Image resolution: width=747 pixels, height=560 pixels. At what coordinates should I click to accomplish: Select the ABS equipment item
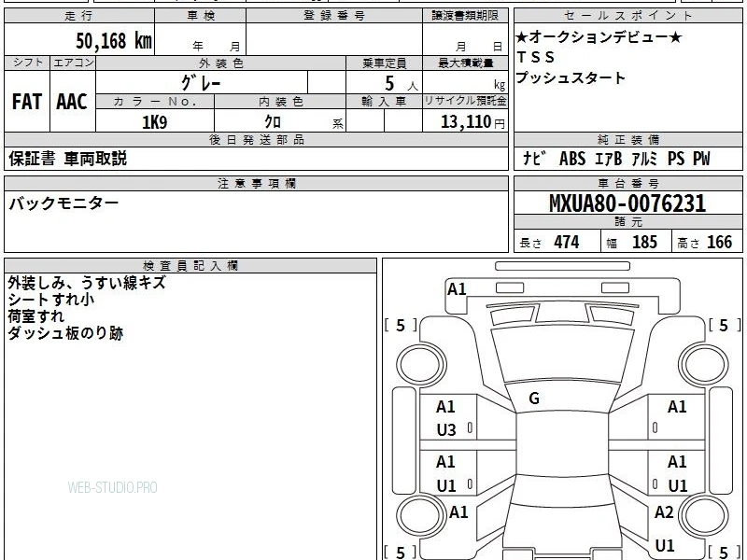572,159
